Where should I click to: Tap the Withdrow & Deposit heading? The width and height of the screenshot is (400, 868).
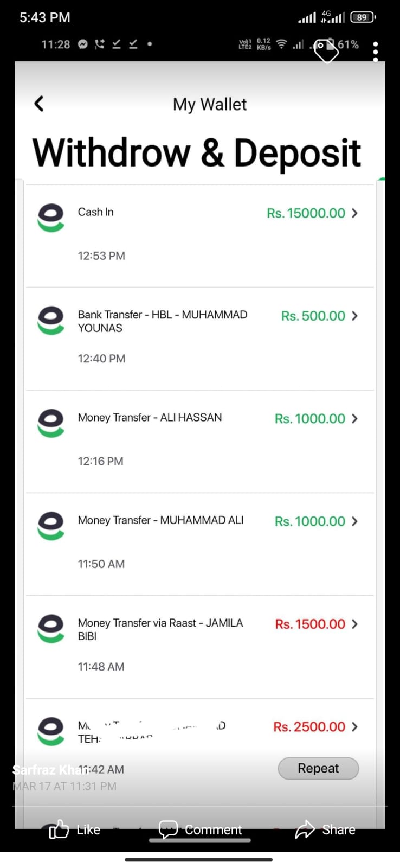(x=196, y=153)
